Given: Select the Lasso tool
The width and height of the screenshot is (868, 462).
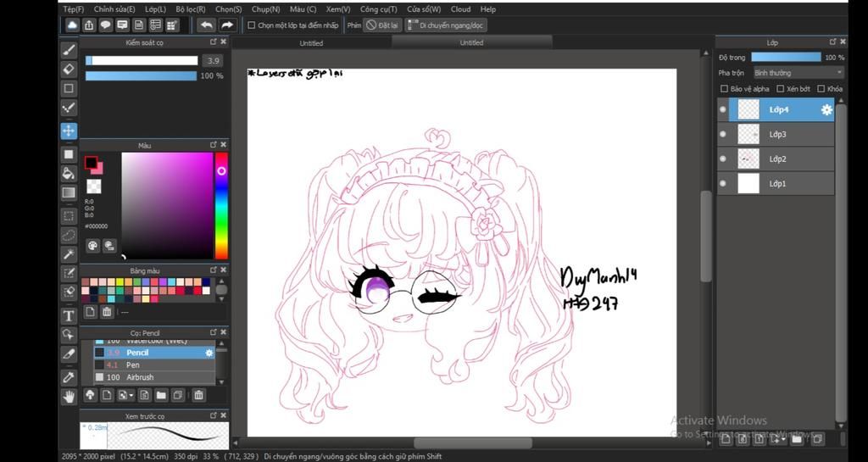Looking at the screenshot, I should coord(69,235).
